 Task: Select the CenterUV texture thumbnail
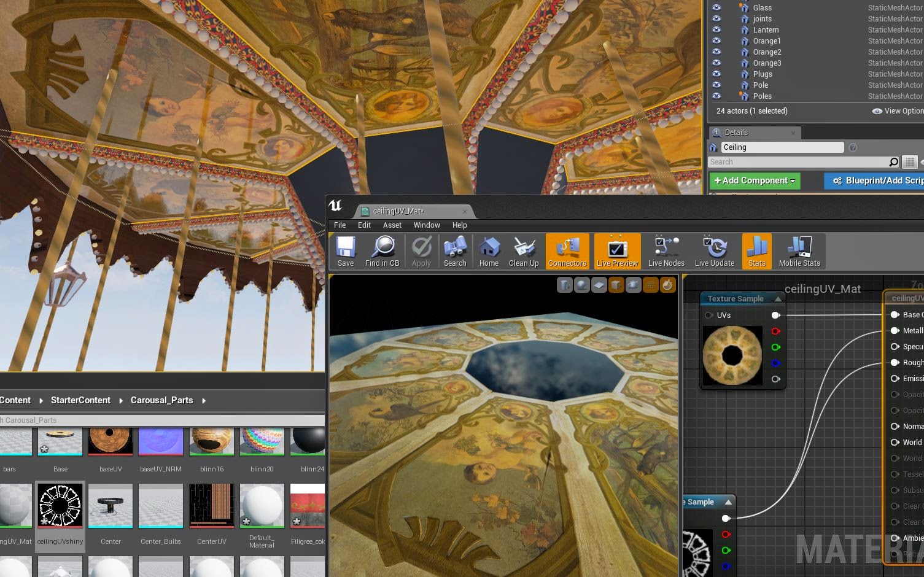(x=212, y=505)
